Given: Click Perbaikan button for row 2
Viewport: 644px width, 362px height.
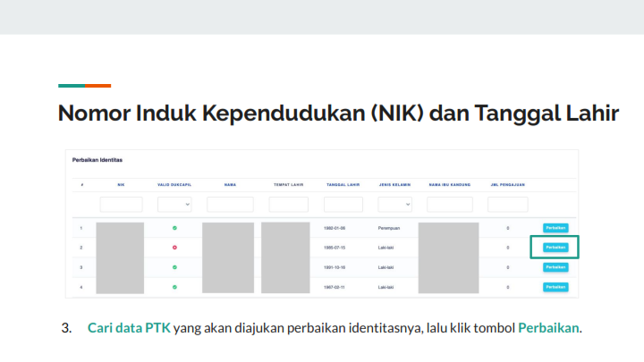Looking at the screenshot, I should [555, 248].
